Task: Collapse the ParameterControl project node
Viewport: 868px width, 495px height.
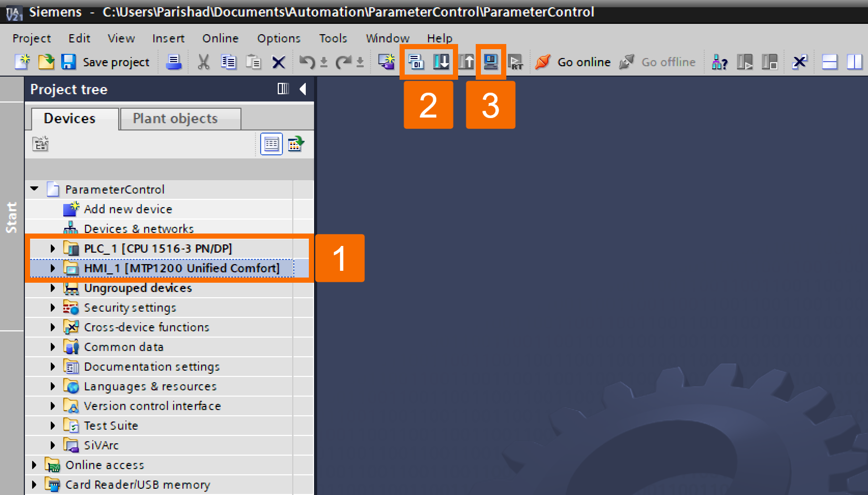Action: tap(35, 189)
